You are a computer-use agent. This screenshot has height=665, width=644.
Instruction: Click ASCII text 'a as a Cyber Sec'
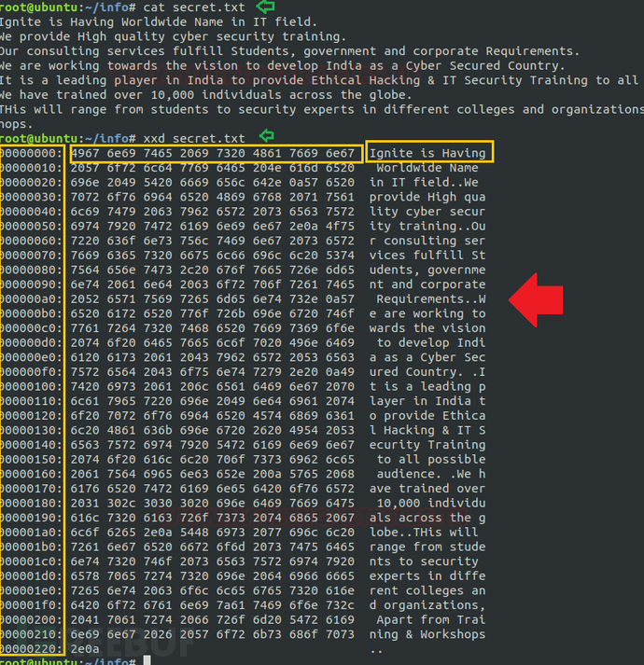pyautogui.click(x=427, y=357)
